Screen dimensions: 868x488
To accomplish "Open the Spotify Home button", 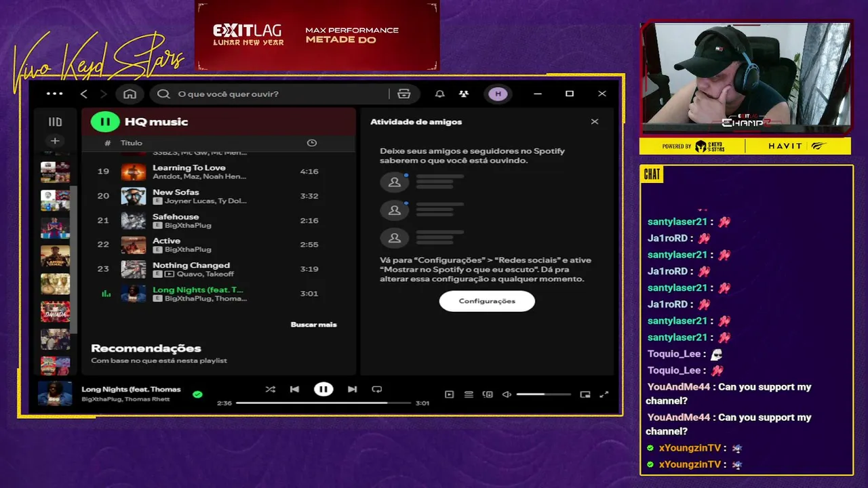I will 130,94.
